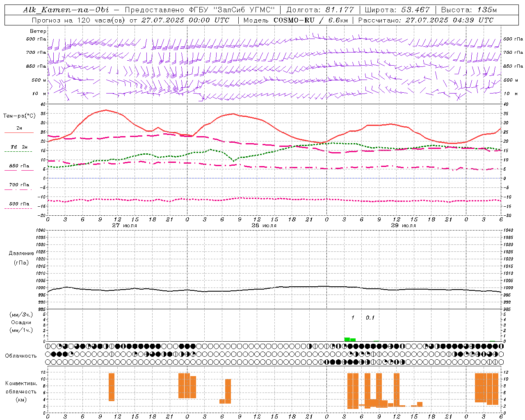The width and height of the screenshot is (525, 420).
Task: Click the Рассчитано: 27.07.2025 04:39 UTC timestamp
Action: [426, 20]
